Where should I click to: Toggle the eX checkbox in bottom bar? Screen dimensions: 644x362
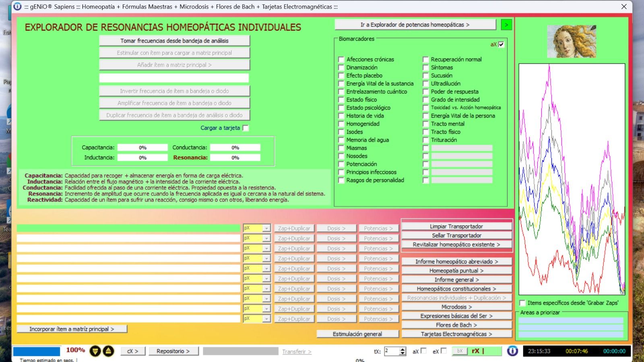point(443,351)
